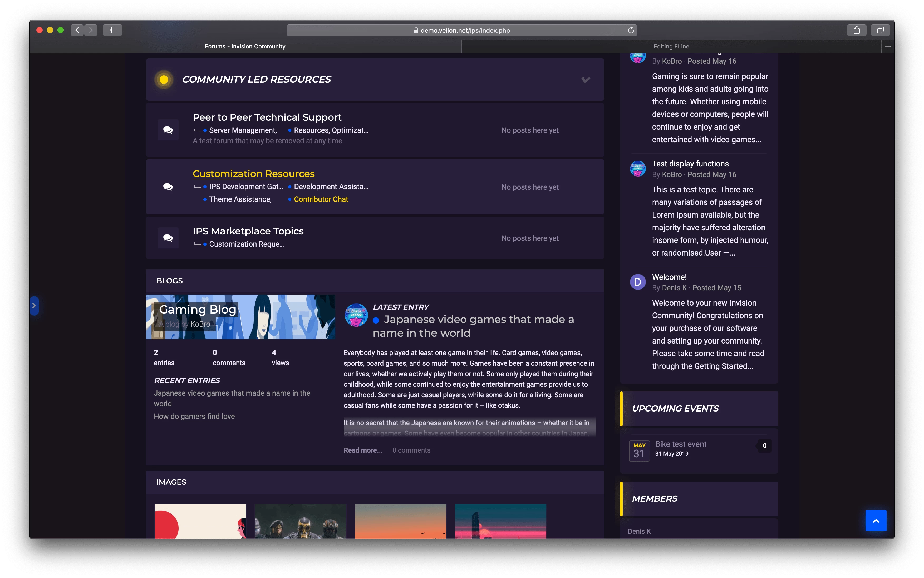This screenshot has width=924, height=578.
Task: Open Denis K in the Members block
Action: 639,531
